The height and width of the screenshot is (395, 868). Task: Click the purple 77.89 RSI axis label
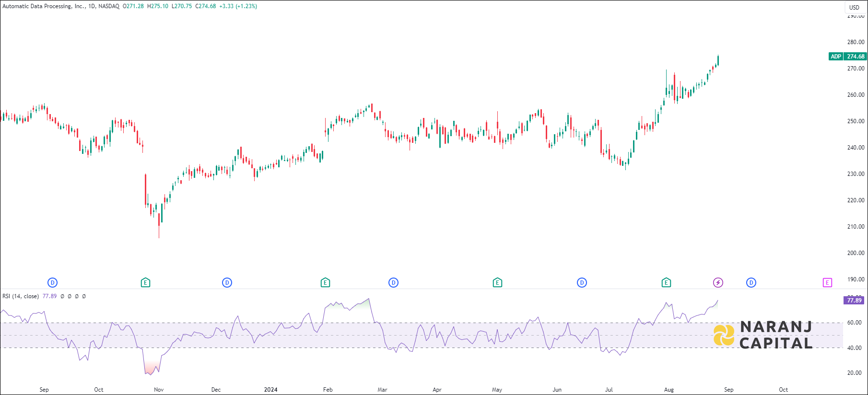854,301
